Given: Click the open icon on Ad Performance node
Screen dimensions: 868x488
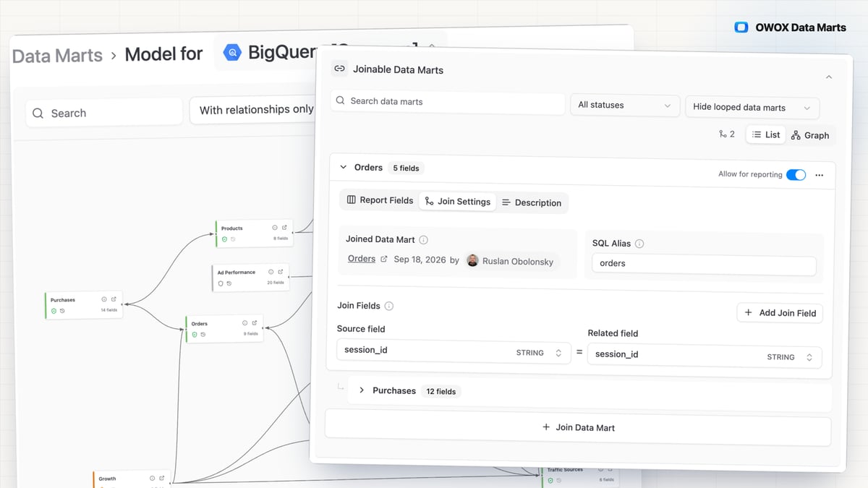Looking at the screenshot, I should [281, 272].
